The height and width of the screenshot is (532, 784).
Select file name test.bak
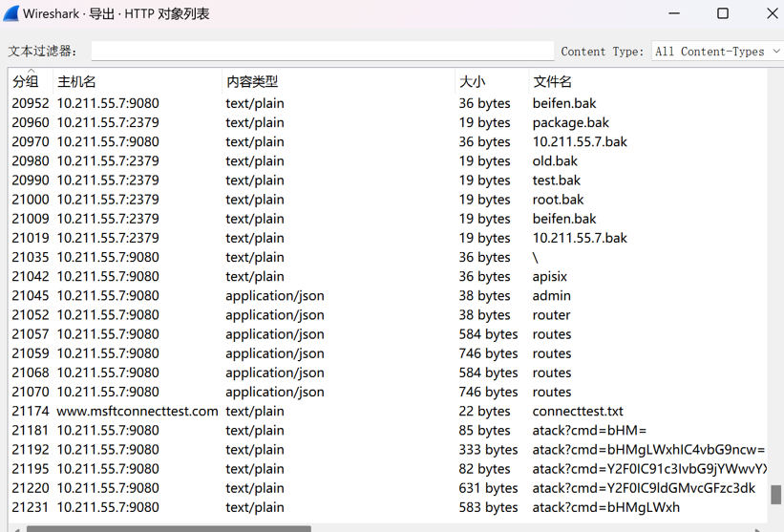pos(556,180)
